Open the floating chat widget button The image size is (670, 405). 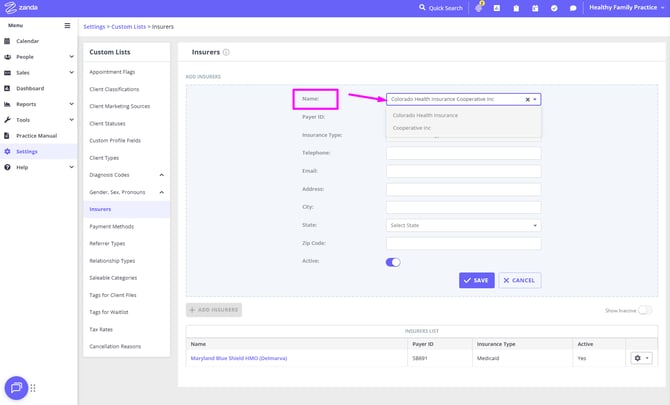point(16,387)
